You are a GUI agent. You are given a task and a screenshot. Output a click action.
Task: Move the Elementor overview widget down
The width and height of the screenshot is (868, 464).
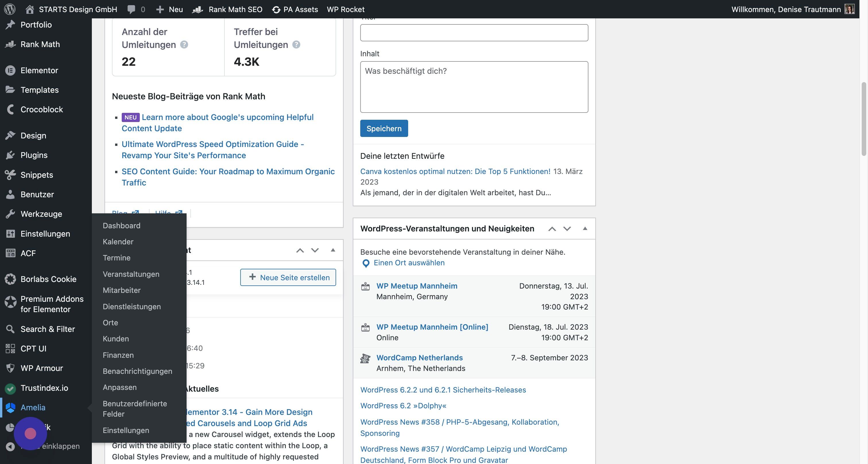tap(315, 250)
